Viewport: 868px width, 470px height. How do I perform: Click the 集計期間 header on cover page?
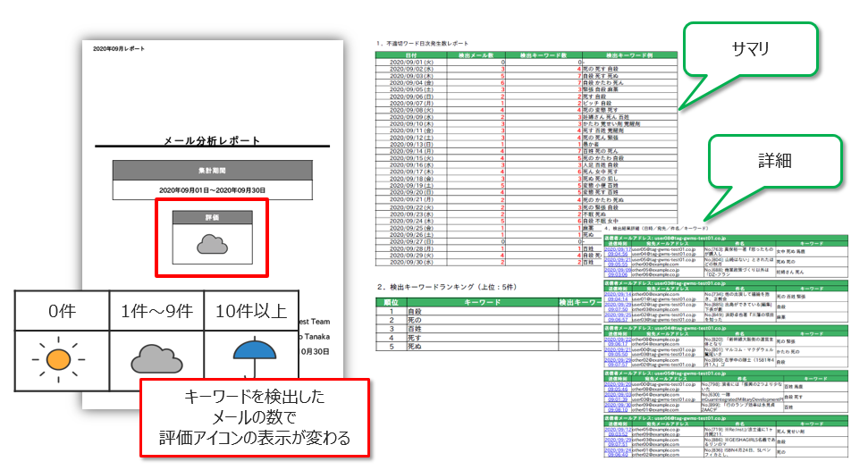(x=213, y=169)
